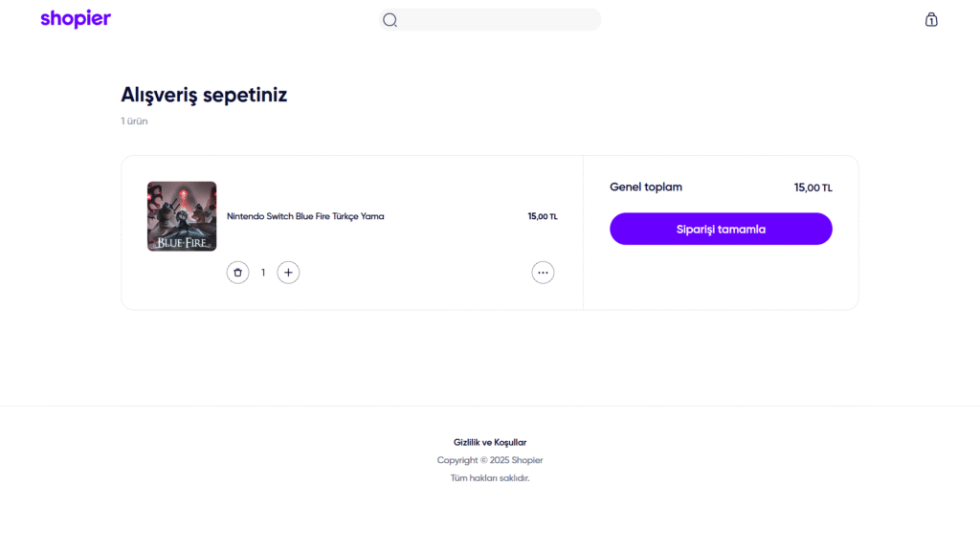The height and width of the screenshot is (551, 980).
Task: Remove item with the trash icon
Action: click(237, 273)
